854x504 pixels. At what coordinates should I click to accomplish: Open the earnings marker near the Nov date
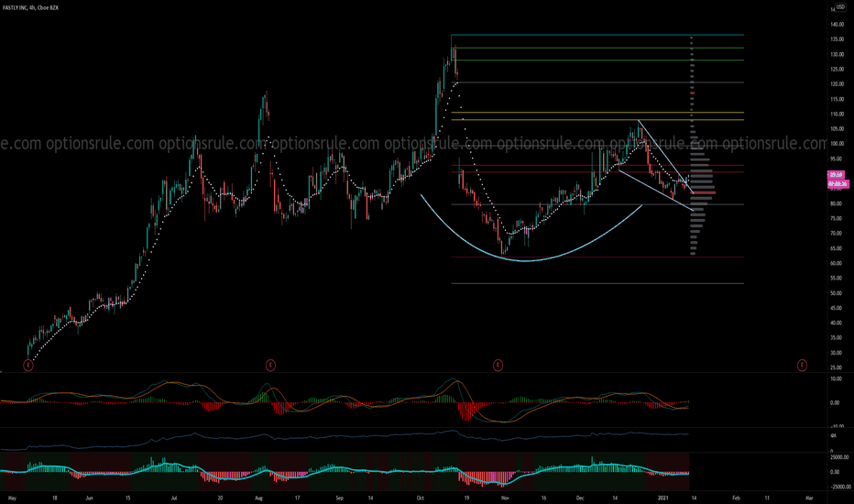[x=498, y=365]
